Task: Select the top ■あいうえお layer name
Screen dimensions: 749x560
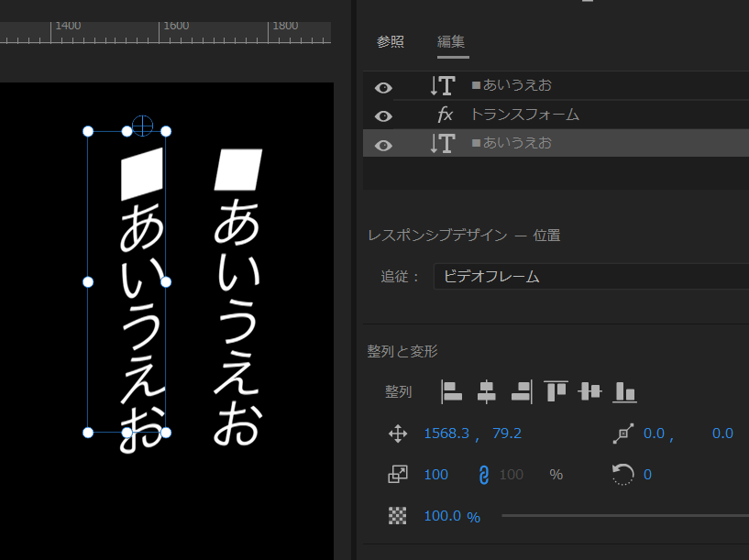Action: tap(512, 85)
